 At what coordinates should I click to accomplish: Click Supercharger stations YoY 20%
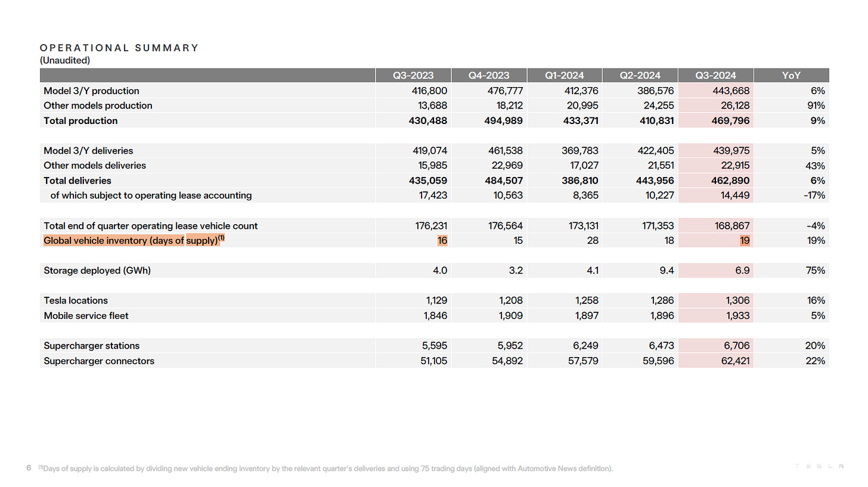pos(815,346)
